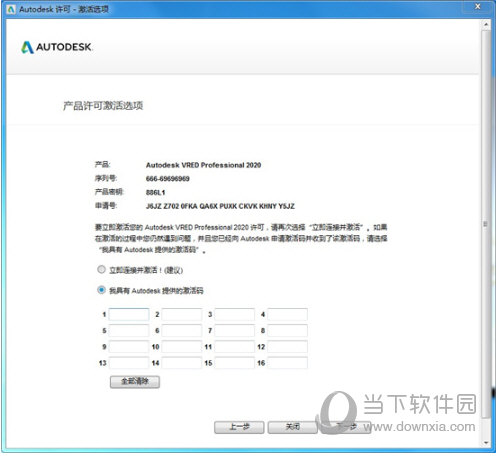Screen dimensions: 500x456
Task: Click the Autodesk logo in the header
Action: 57,47
